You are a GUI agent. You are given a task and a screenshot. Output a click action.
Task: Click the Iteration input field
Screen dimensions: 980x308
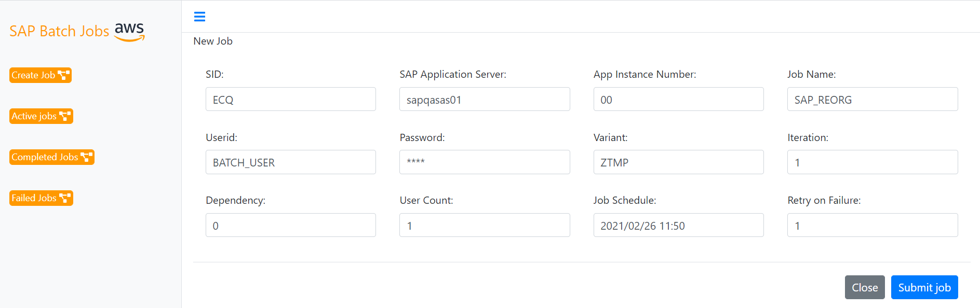pos(872,162)
